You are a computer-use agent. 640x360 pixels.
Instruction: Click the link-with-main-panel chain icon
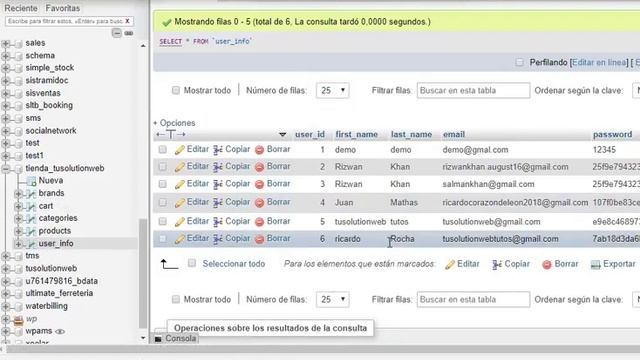pyautogui.click(x=129, y=33)
